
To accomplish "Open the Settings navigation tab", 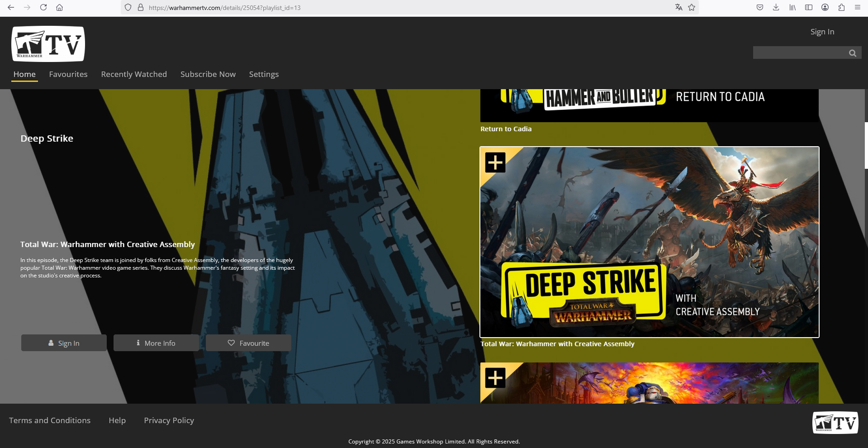I will pyautogui.click(x=264, y=74).
